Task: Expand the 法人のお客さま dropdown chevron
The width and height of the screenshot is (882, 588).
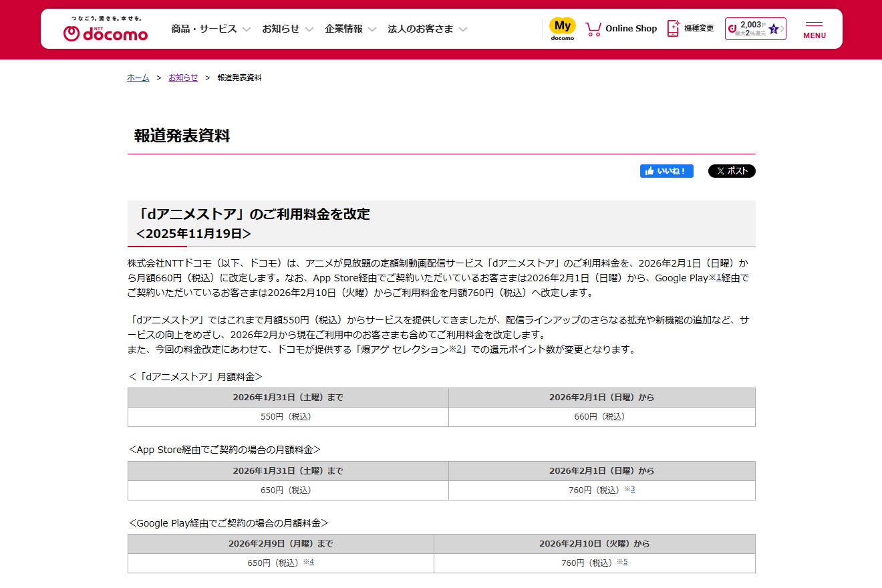Action: coord(463,29)
